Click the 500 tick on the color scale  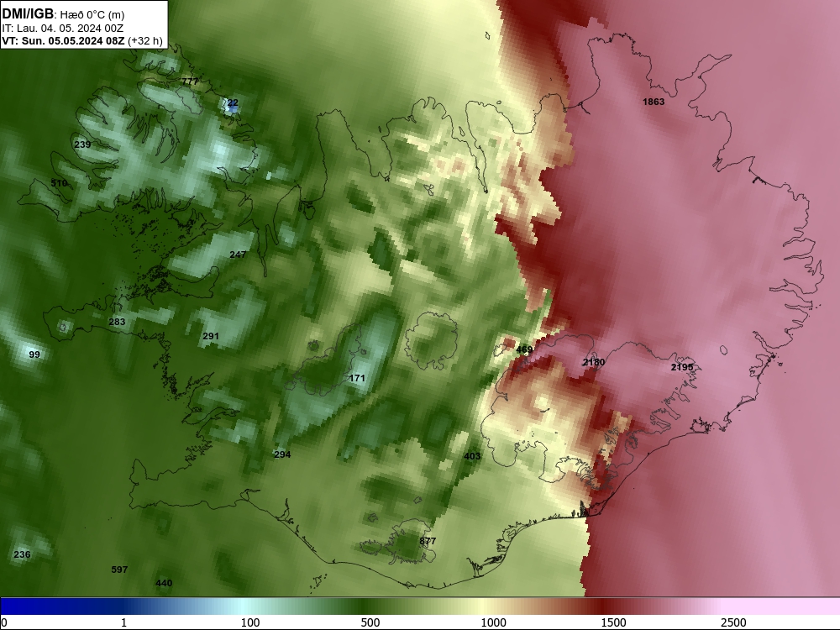[x=370, y=622]
